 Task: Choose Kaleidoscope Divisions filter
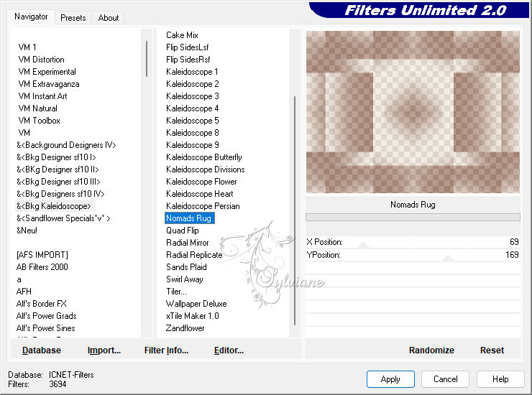pos(206,169)
